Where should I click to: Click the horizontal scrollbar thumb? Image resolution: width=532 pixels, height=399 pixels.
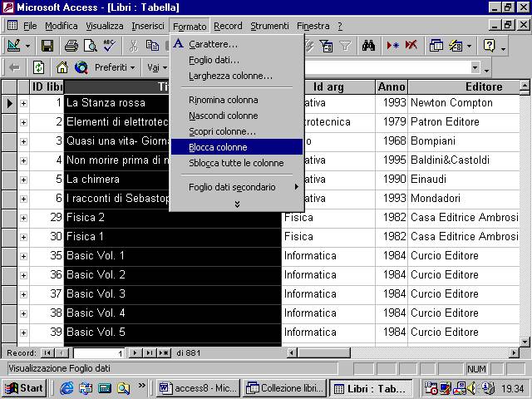point(324,353)
